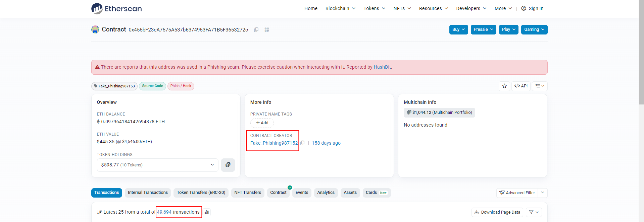Image resolution: width=644 pixels, height=222 pixels.
Task: Open the list options menu beside API
Action: point(540,86)
